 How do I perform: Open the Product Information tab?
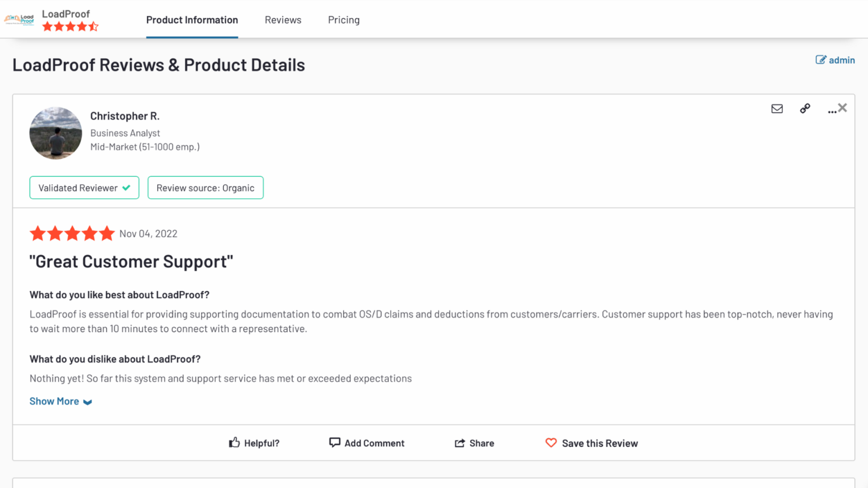192,20
